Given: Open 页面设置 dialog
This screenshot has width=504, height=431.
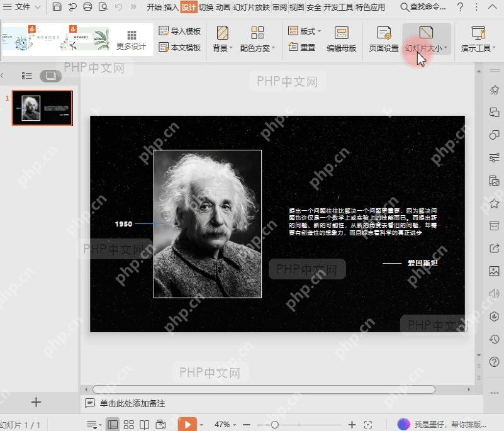Looking at the screenshot, I should pyautogui.click(x=384, y=39).
